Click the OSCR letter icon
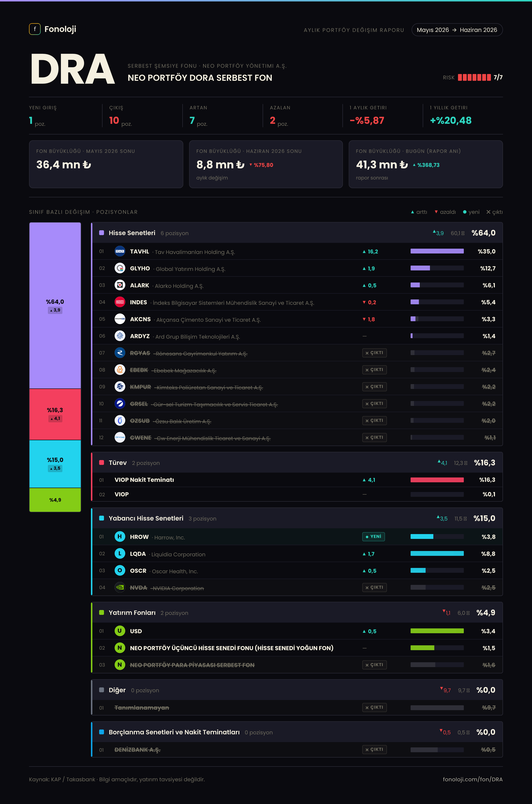Image resolution: width=532 pixels, height=804 pixels. coord(120,571)
